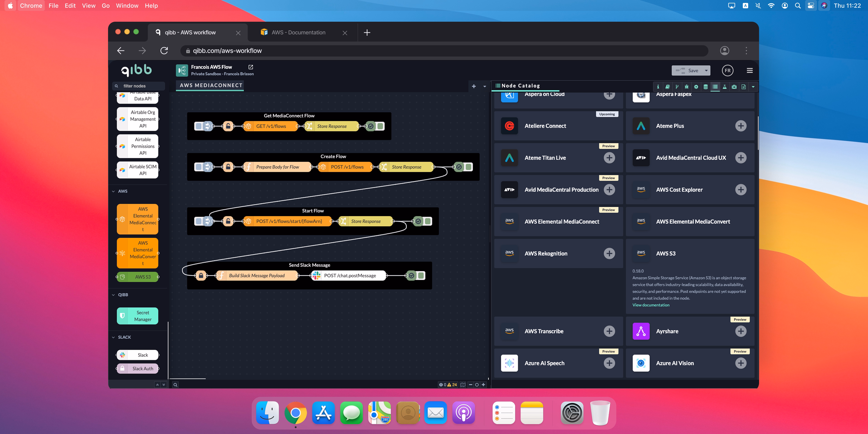Open the Window menu in macOS menu bar
Screen dimensions: 868x434
127,6
